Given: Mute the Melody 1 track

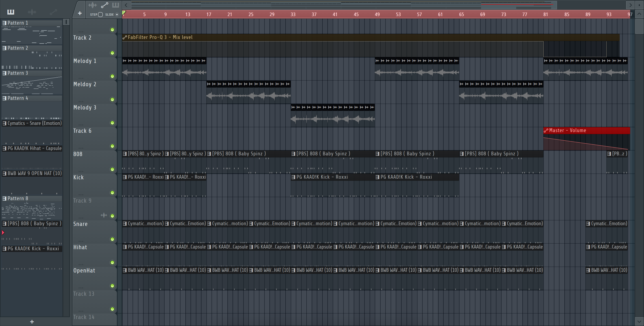Looking at the screenshot, I should coord(112,76).
